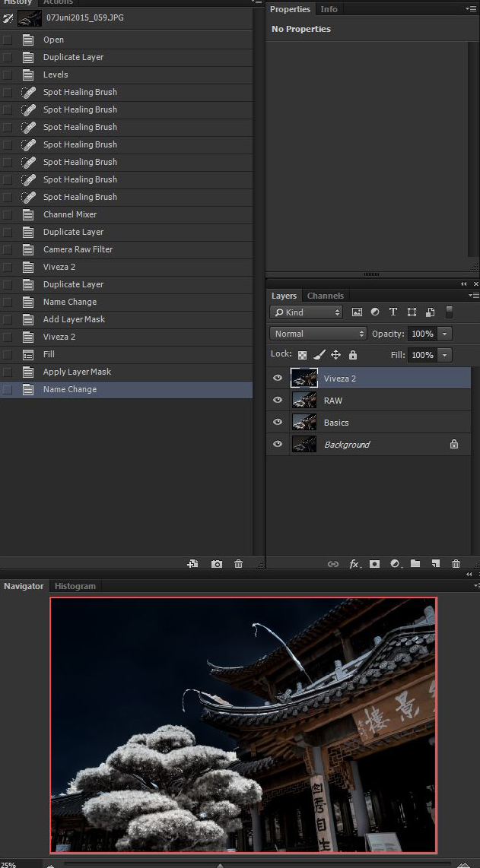Create new fill or adjustment layer
Screen dimensions: 480x868
click(395, 564)
